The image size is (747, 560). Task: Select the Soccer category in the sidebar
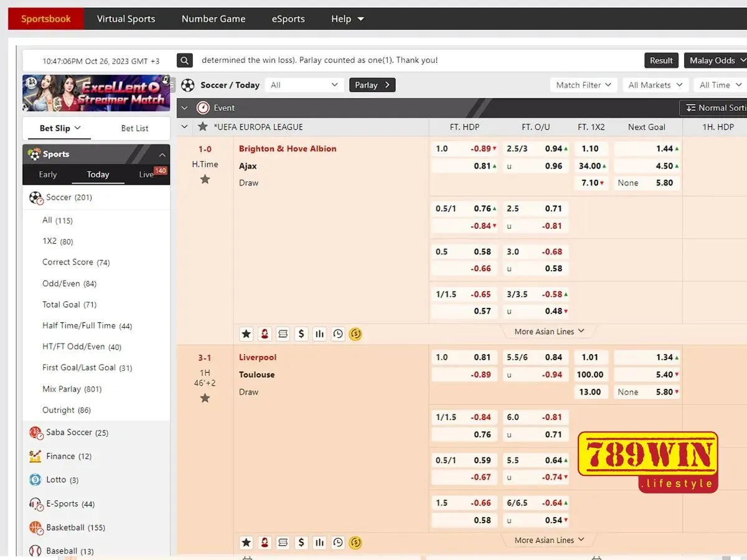click(67, 197)
